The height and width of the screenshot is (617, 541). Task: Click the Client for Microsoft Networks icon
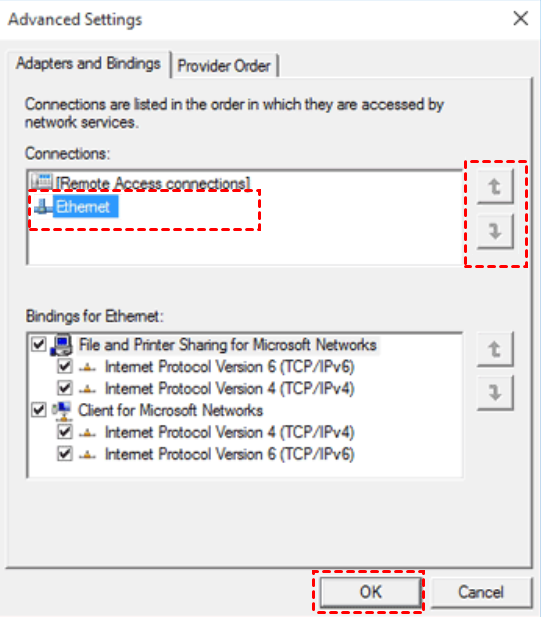pyautogui.click(x=62, y=410)
